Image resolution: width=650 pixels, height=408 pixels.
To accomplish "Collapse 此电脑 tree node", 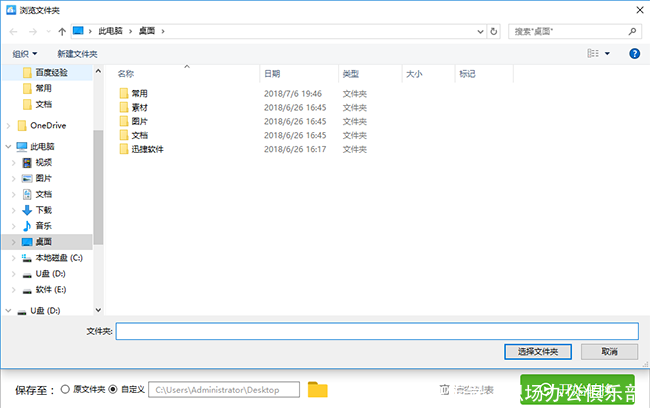I will coord(8,146).
